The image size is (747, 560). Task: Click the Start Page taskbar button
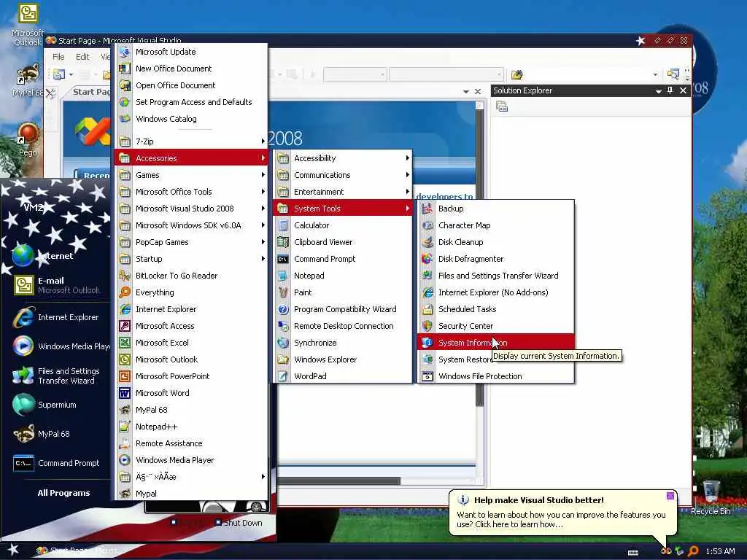click(81, 551)
